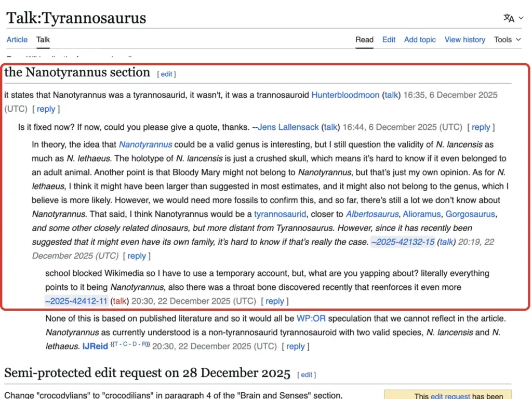Open the tyrannosaurid link
This screenshot has height=399, width=532.
coord(280,214)
